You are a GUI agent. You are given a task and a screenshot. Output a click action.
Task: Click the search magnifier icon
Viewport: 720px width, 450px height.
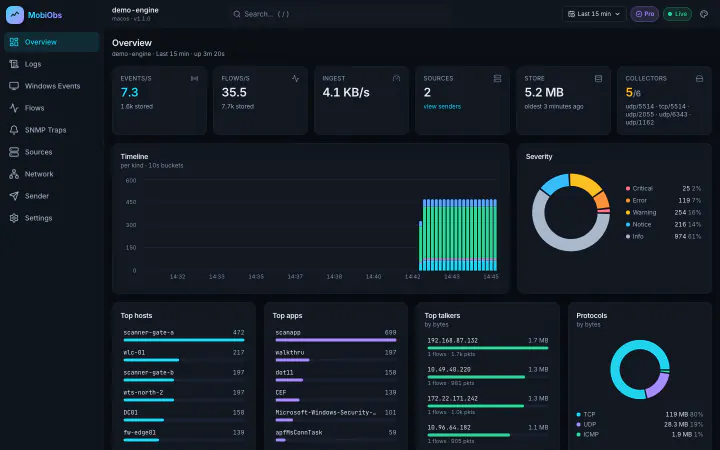coord(237,14)
